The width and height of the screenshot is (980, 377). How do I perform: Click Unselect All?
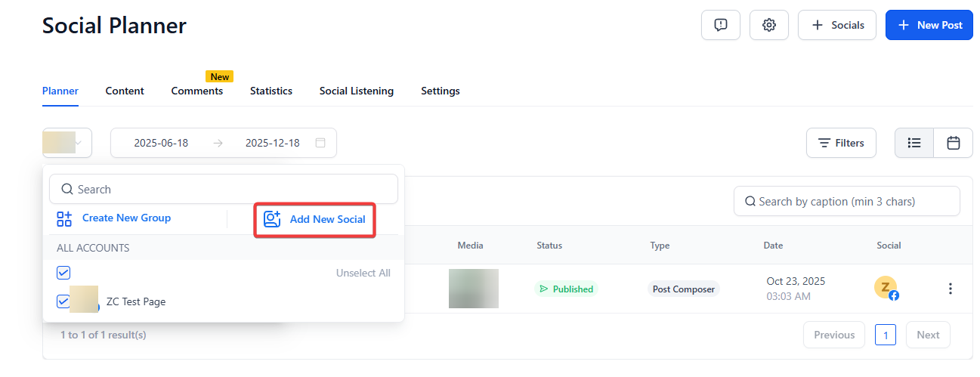pos(363,273)
